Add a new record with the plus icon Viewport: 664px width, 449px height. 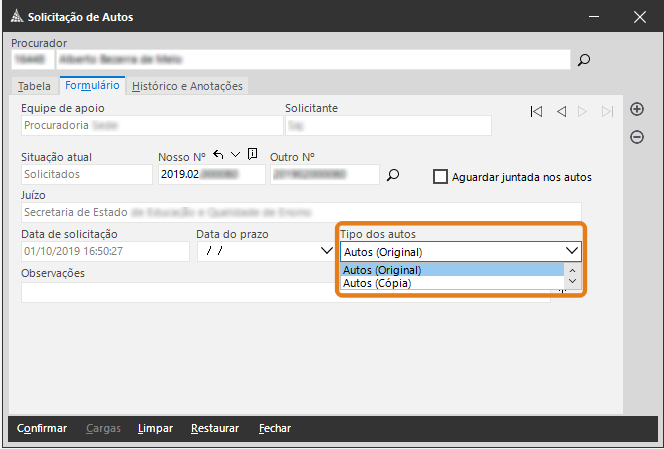tap(637, 109)
